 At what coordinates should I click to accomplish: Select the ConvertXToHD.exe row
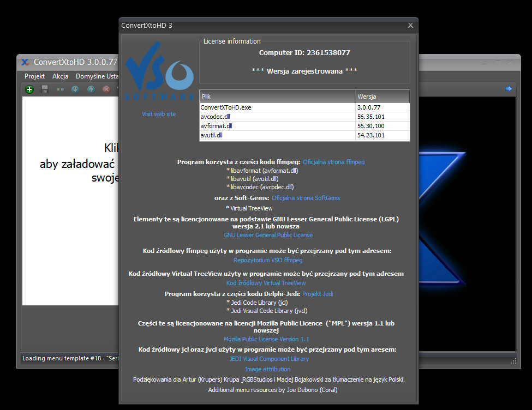(304, 107)
